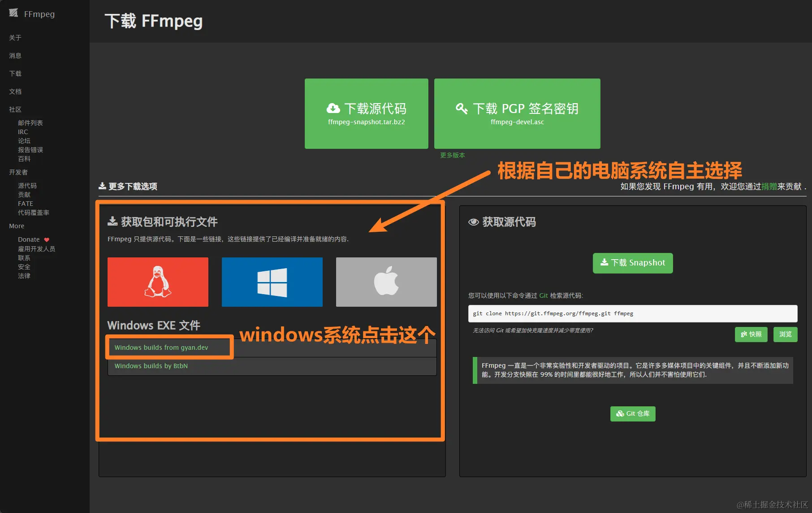Open the 百科 wiki link

(24, 159)
